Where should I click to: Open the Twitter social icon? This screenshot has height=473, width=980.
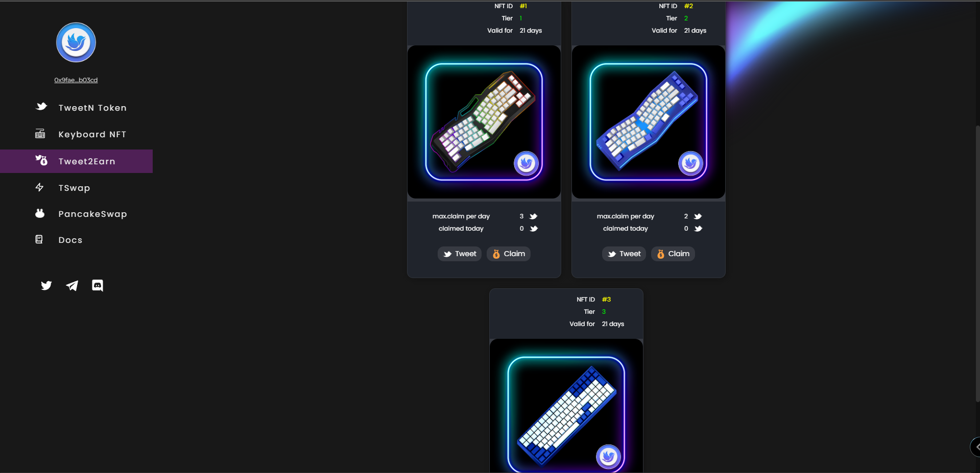click(x=46, y=285)
